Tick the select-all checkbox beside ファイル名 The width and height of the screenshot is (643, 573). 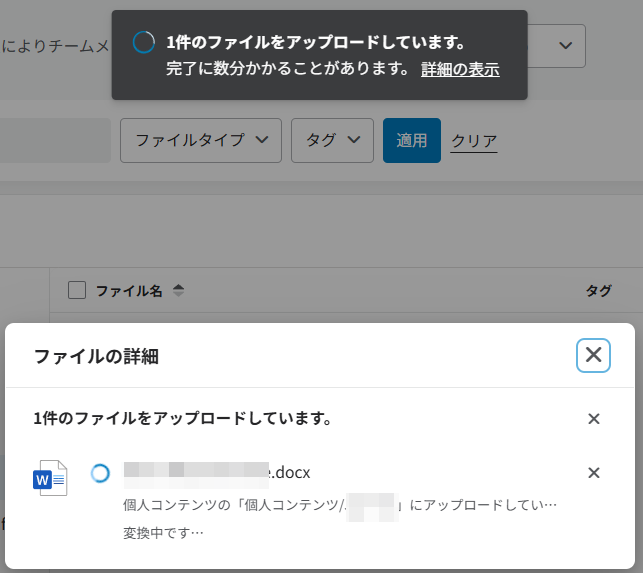pyautogui.click(x=77, y=290)
